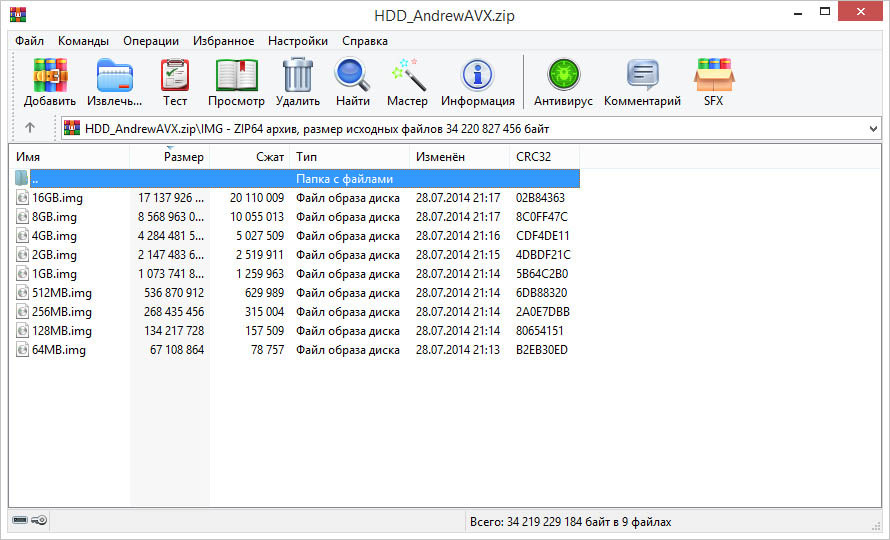Run the Антивирус scan icon
The height and width of the screenshot is (540, 890).
[563, 74]
